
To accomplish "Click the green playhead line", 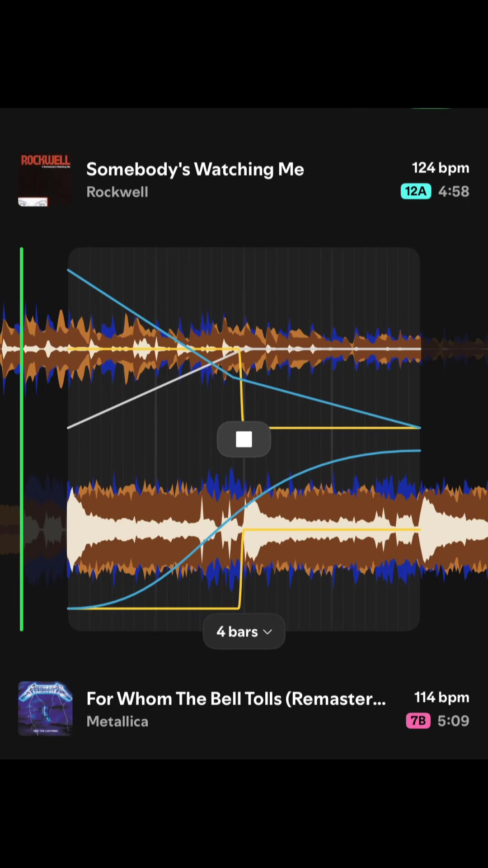I will pyautogui.click(x=21, y=439).
